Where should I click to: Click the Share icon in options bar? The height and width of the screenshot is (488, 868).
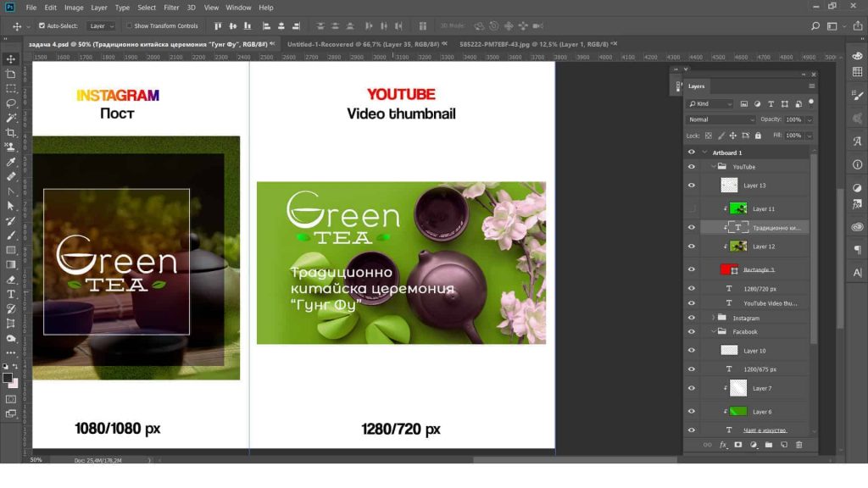858,26
